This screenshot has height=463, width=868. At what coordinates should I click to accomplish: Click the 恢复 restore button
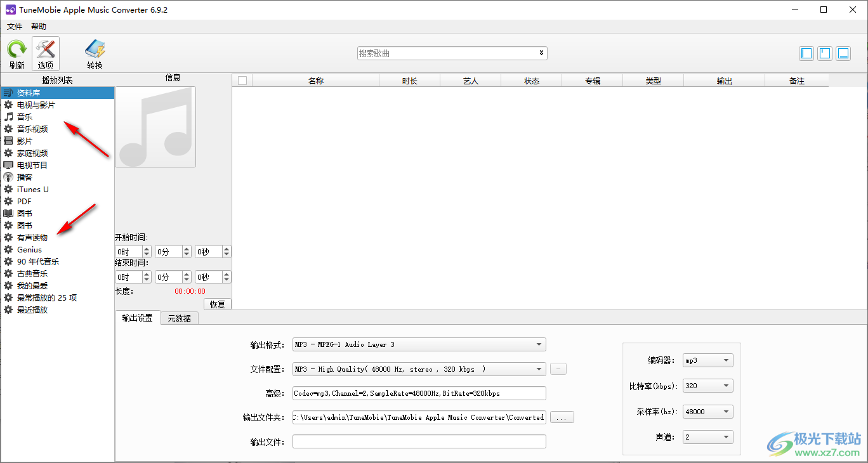tap(218, 304)
